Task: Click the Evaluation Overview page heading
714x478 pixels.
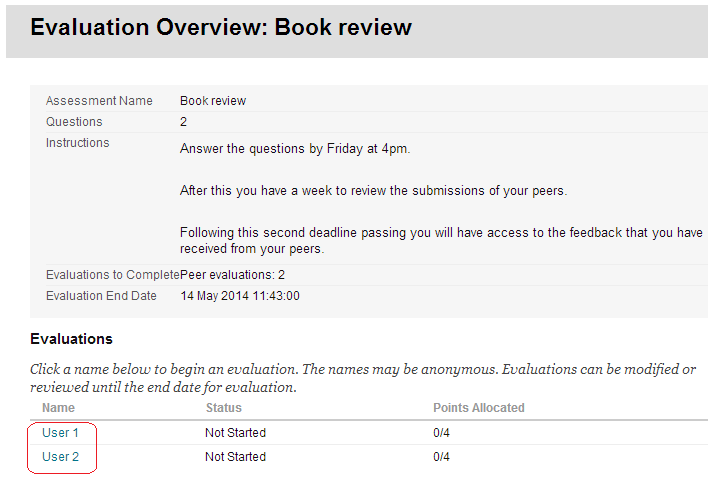Action: pyautogui.click(x=221, y=27)
